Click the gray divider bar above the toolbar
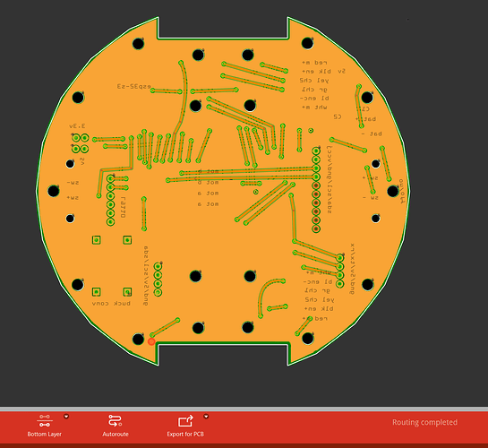The image size is (488, 448). click(244, 409)
